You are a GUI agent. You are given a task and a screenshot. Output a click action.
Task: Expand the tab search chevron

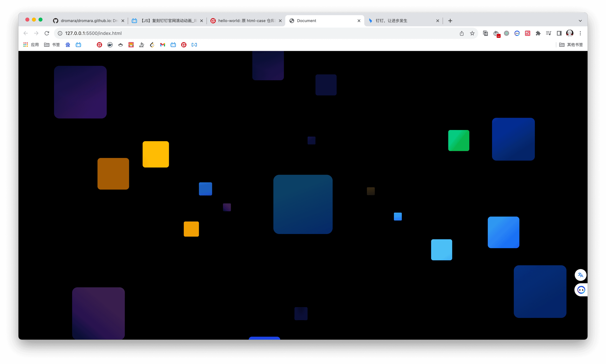[580, 21]
